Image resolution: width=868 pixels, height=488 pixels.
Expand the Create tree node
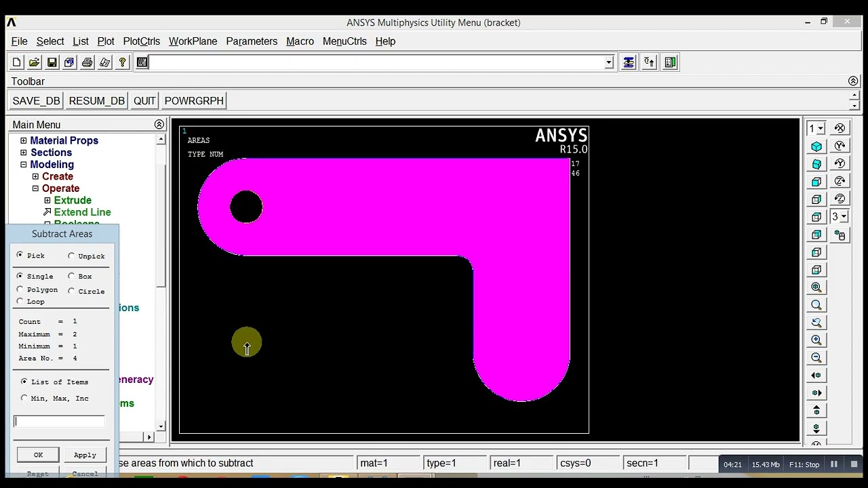coord(36,176)
